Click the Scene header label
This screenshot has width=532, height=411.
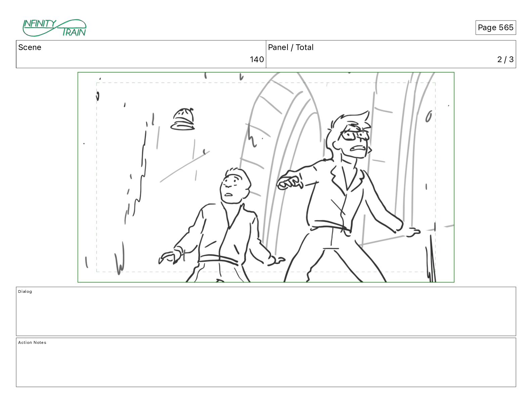point(30,47)
